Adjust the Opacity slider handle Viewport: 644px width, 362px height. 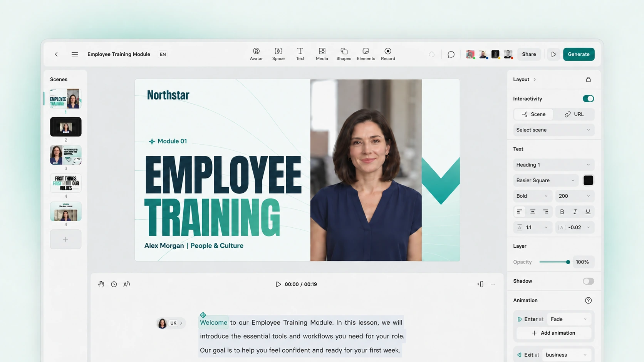pos(568,262)
